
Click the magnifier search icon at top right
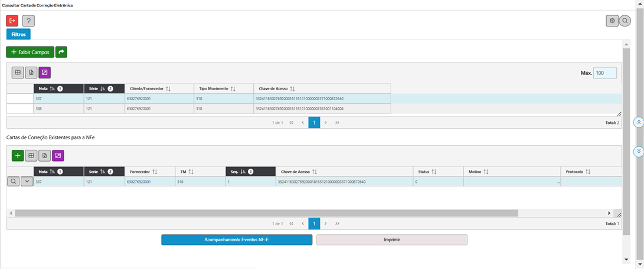pyautogui.click(x=625, y=21)
